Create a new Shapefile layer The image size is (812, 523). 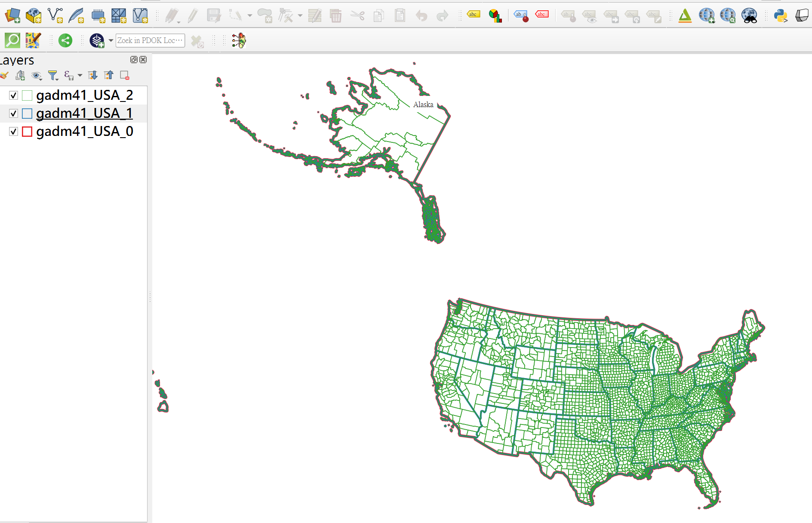[55, 15]
